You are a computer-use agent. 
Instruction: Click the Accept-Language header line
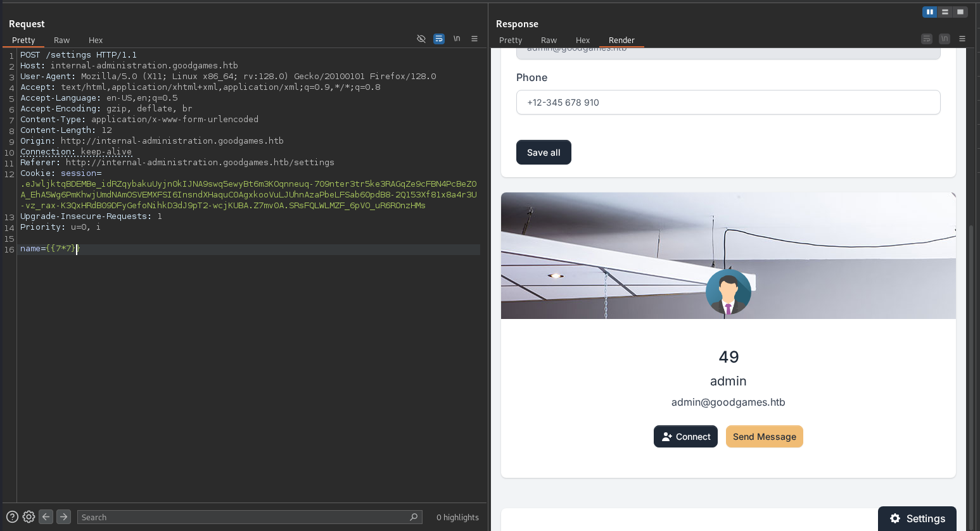point(99,98)
